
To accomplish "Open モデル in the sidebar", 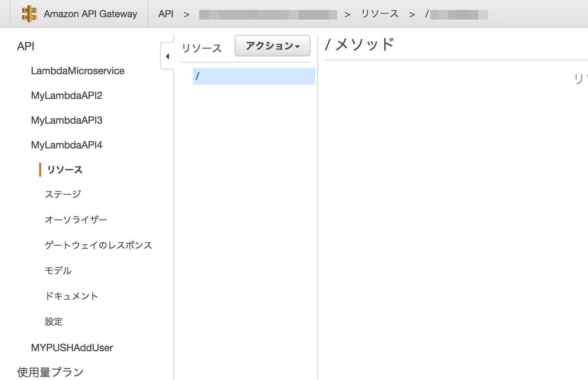I will [58, 271].
